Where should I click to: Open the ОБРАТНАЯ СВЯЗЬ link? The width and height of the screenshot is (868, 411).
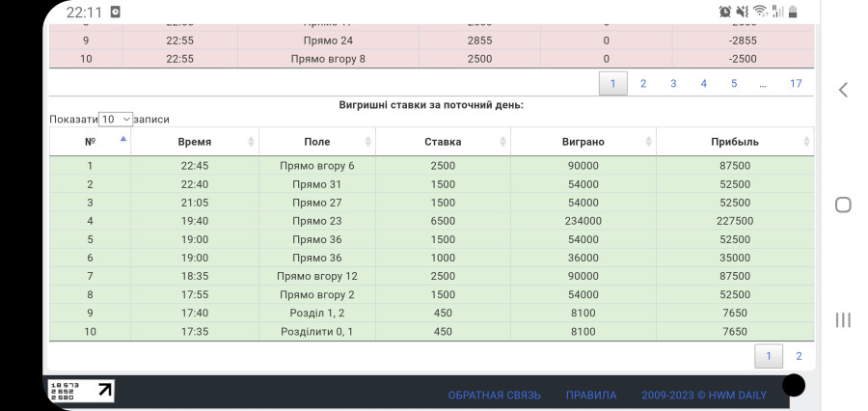tap(495, 395)
